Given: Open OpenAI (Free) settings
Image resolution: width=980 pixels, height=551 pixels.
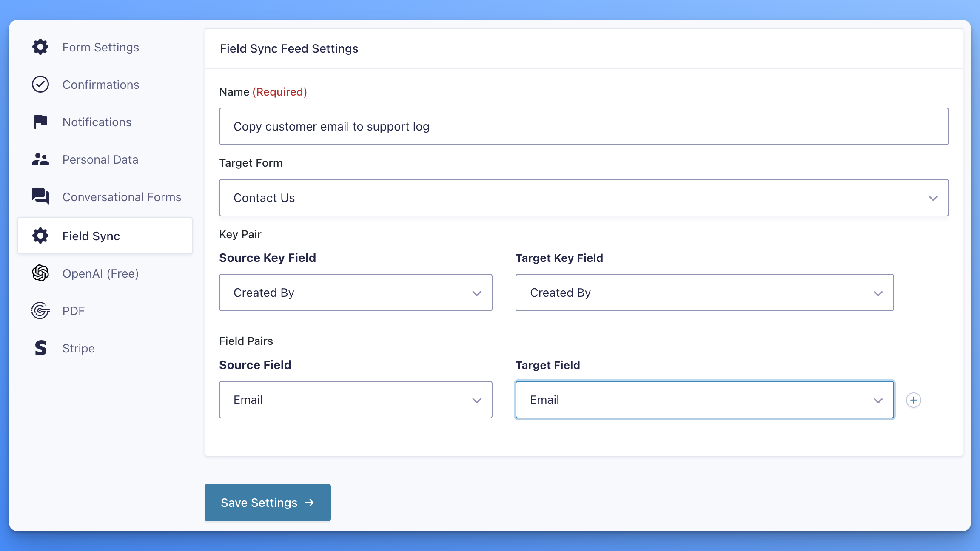Looking at the screenshot, I should 105,273.
